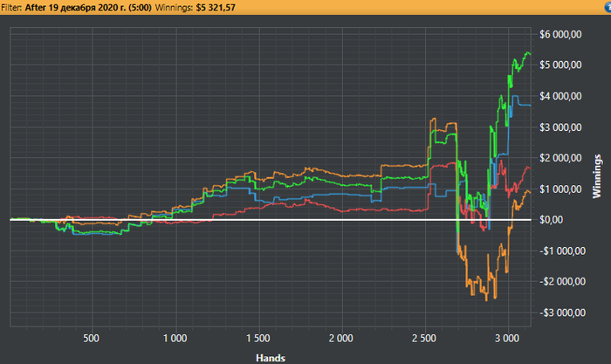Click the '$1 000,00' axis label
Viewport: 611px width, 364px height.
560,189
